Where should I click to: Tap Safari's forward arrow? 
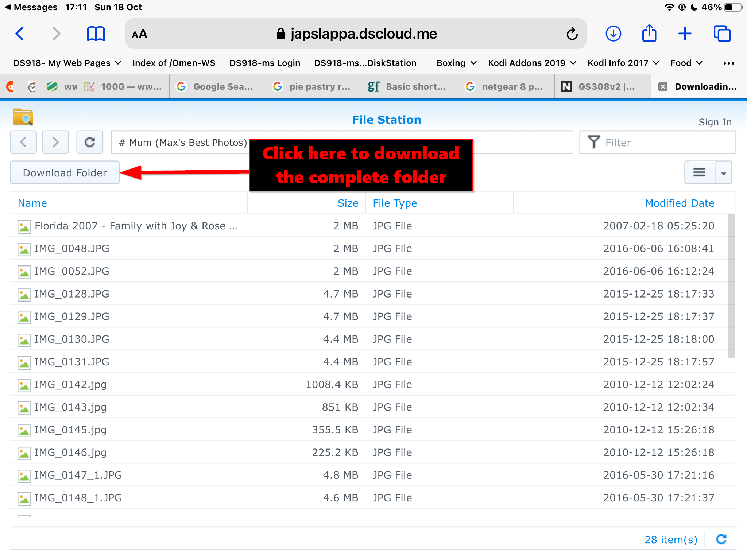[55, 34]
